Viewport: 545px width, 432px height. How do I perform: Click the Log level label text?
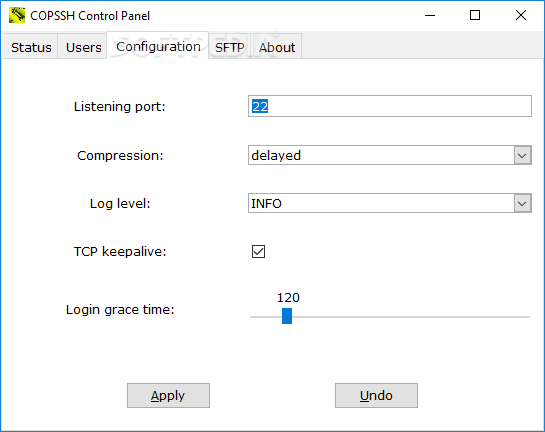(120, 203)
